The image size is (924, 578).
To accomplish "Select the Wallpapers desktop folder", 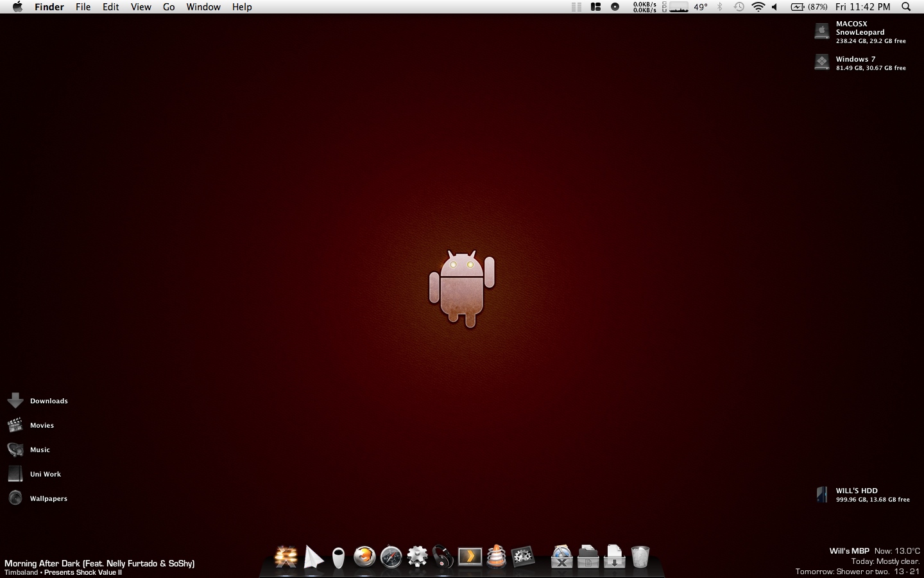I will click(37, 498).
